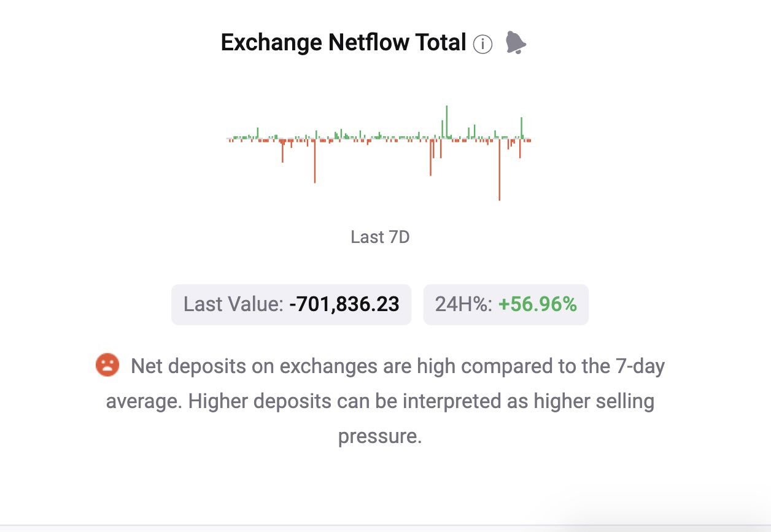Click the '24H%:' label text

coord(463,304)
